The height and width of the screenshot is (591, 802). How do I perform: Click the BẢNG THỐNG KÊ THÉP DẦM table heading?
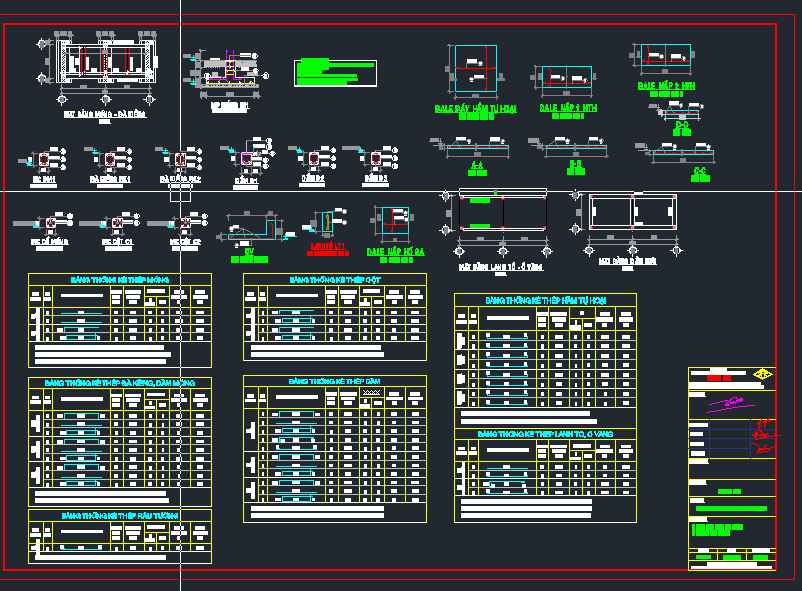[x=334, y=382]
